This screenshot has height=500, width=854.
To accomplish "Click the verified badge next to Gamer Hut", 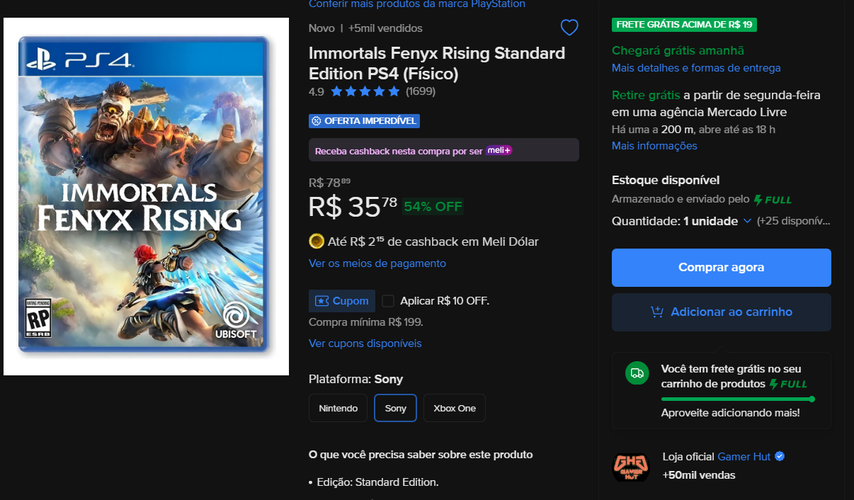I will point(779,456).
